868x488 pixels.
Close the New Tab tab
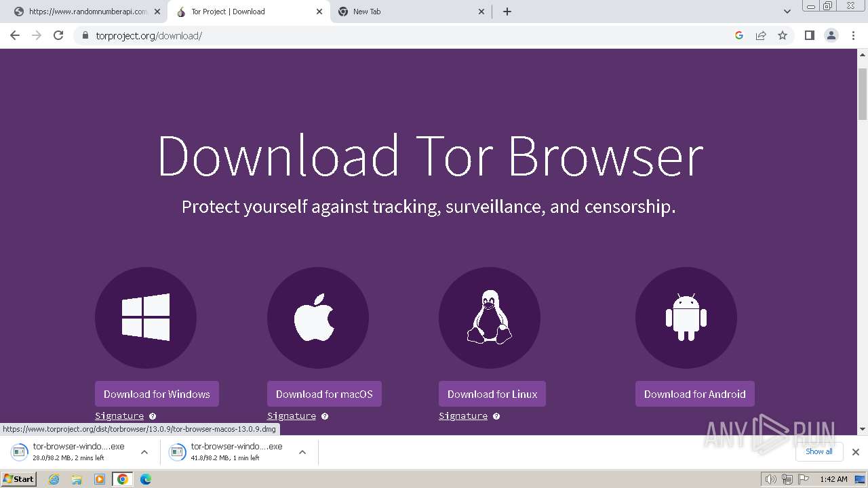pyautogui.click(x=481, y=12)
